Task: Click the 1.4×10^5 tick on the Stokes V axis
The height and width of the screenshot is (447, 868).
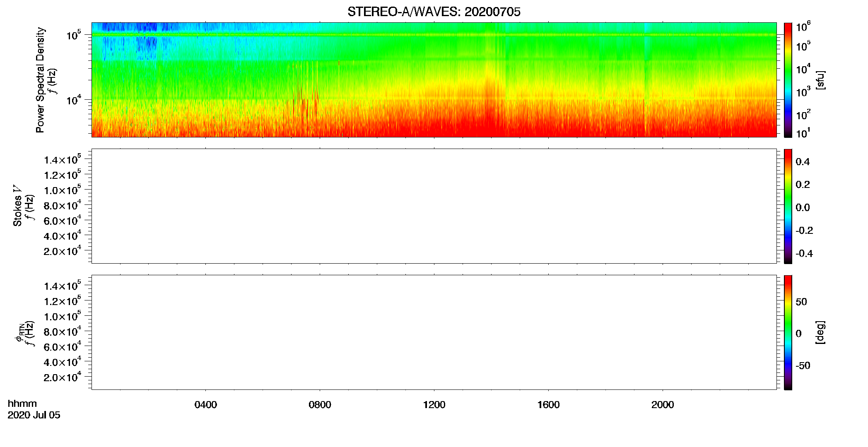Action: tap(63, 159)
